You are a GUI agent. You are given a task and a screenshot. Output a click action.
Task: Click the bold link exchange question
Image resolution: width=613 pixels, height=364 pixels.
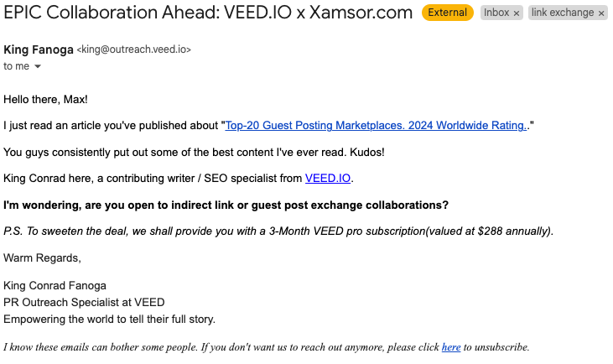(x=226, y=205)
